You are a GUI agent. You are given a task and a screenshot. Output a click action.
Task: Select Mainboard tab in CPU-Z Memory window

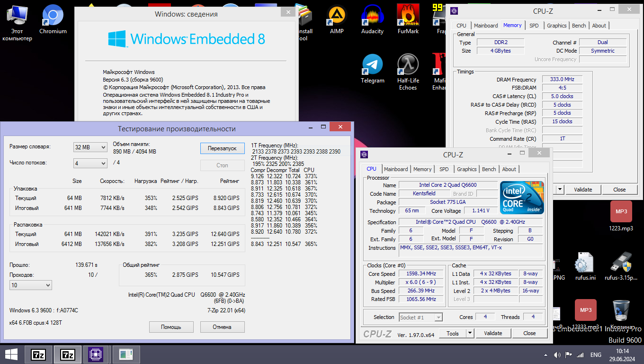pyautogui.click(x=486, y=26)
